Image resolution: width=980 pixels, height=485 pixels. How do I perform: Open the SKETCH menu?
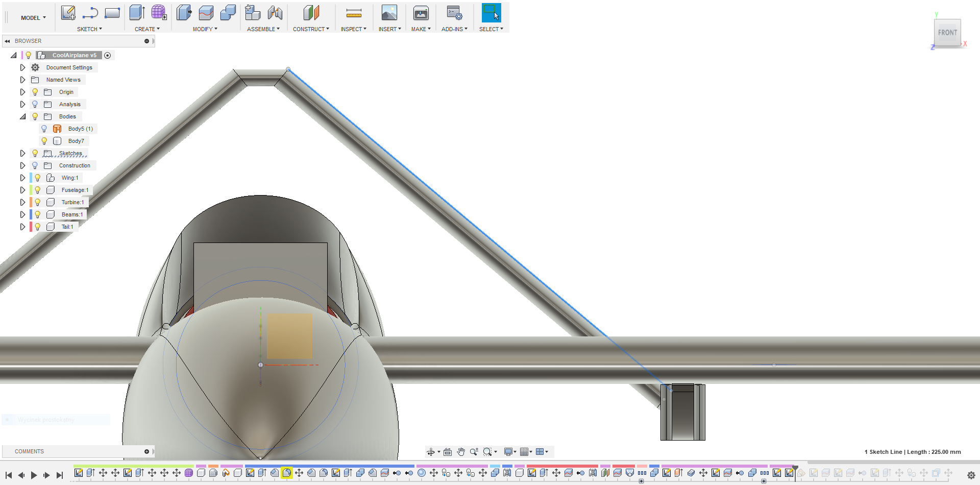coord(89,29)
